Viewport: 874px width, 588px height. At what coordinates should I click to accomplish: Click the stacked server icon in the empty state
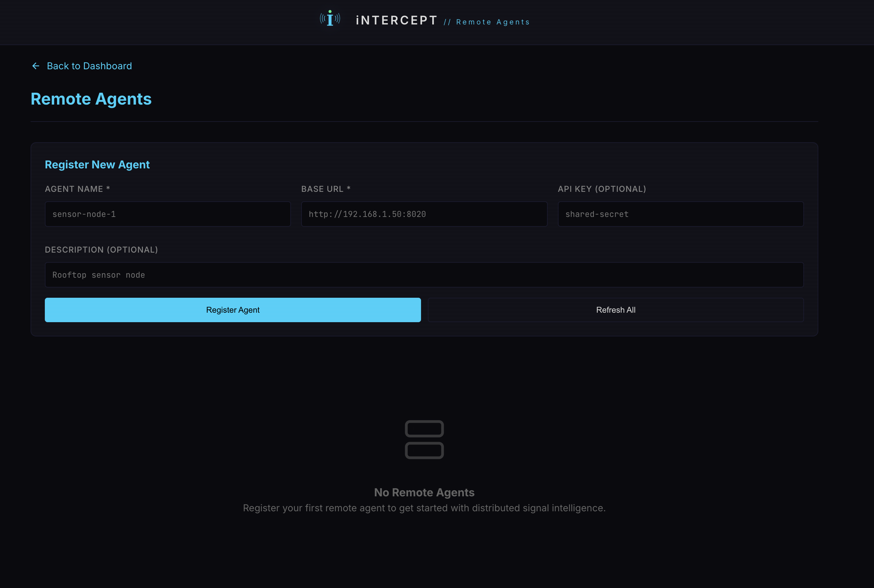[x=424, y=440]
